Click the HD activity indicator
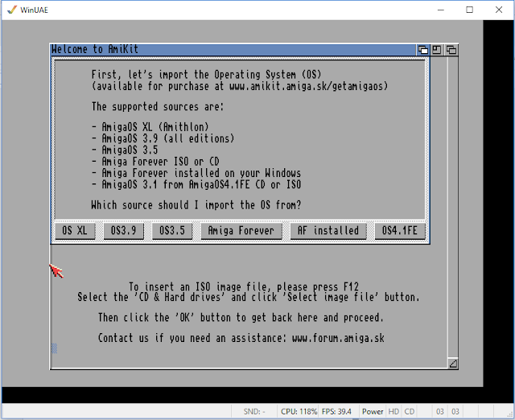 coord(393,411)
